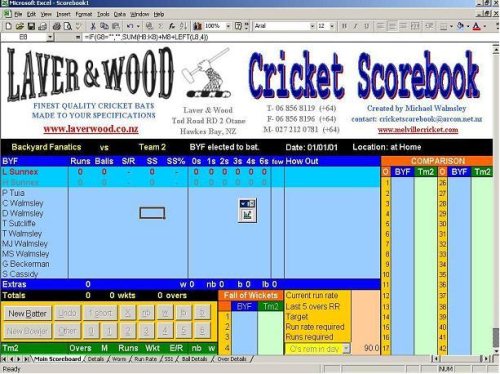Screen dimensions: 500x374
Task: Save the workbook with floppy icon
Action: pyautogui.click(x=31, y=26)
